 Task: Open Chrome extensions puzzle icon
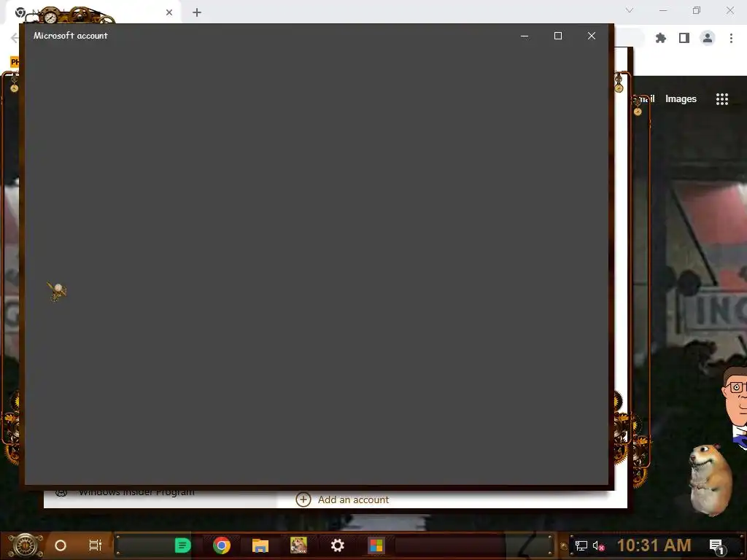[661, 38]
